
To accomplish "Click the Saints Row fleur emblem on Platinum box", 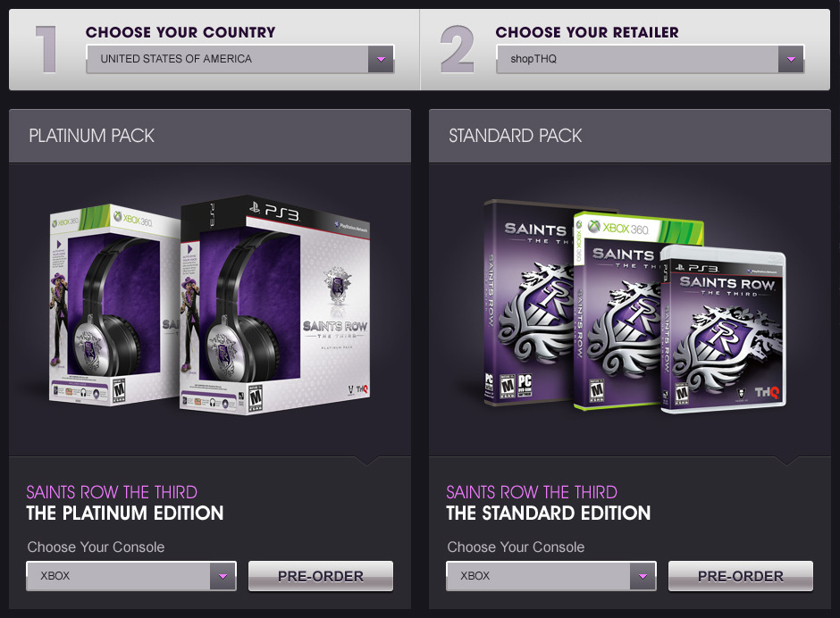I will pyautogui.click(x=337, y=287).
